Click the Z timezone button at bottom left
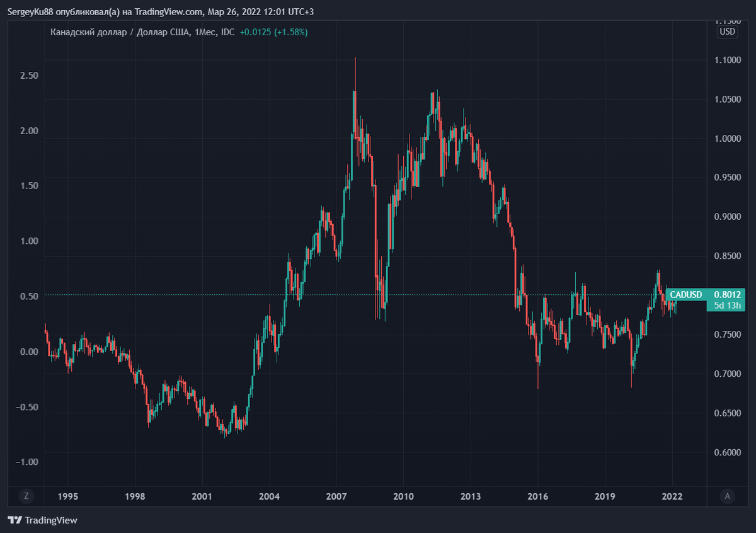 point(26,496)
